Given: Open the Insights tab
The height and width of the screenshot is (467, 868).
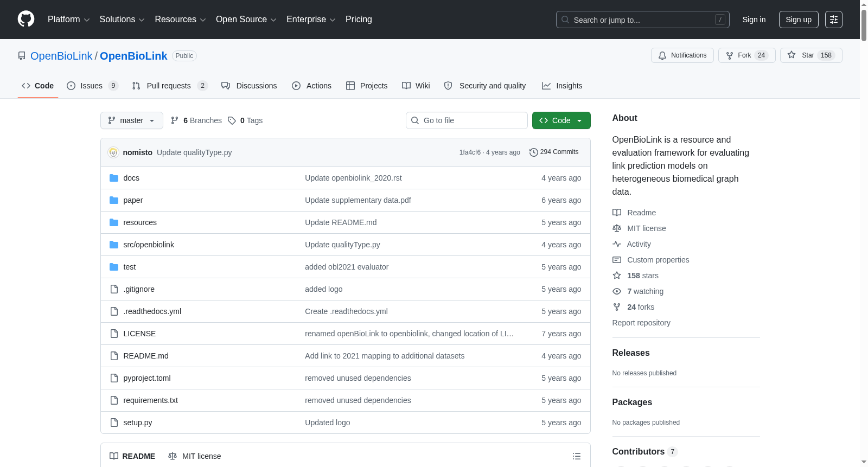Looking at the screenshot, I should tap(562, 86).
